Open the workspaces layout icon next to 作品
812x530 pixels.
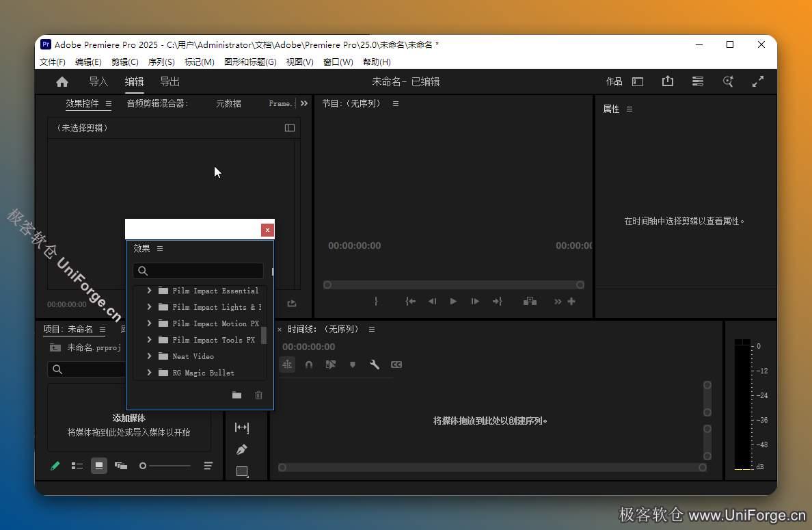tap(638, 82)
